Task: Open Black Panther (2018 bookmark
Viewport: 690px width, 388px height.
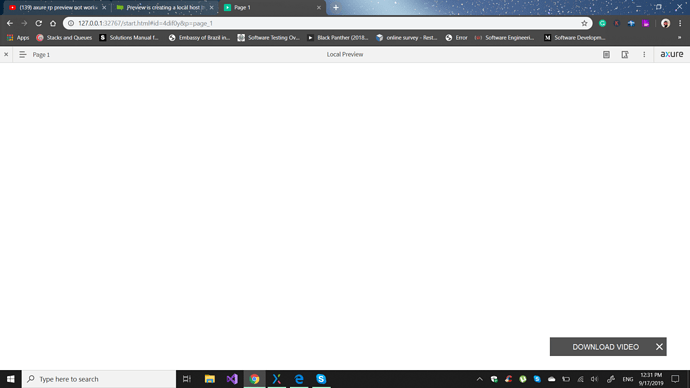Action: 338,38
